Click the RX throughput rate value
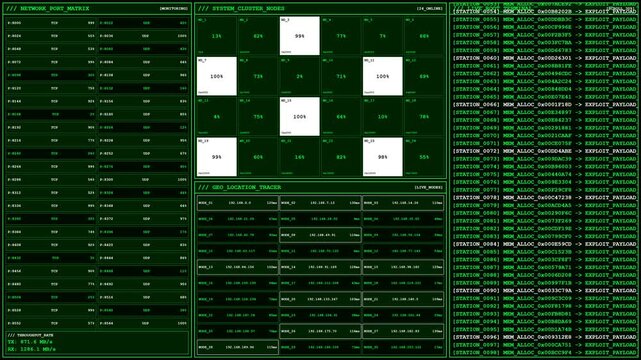641x360 pixels. coord(31,349)
